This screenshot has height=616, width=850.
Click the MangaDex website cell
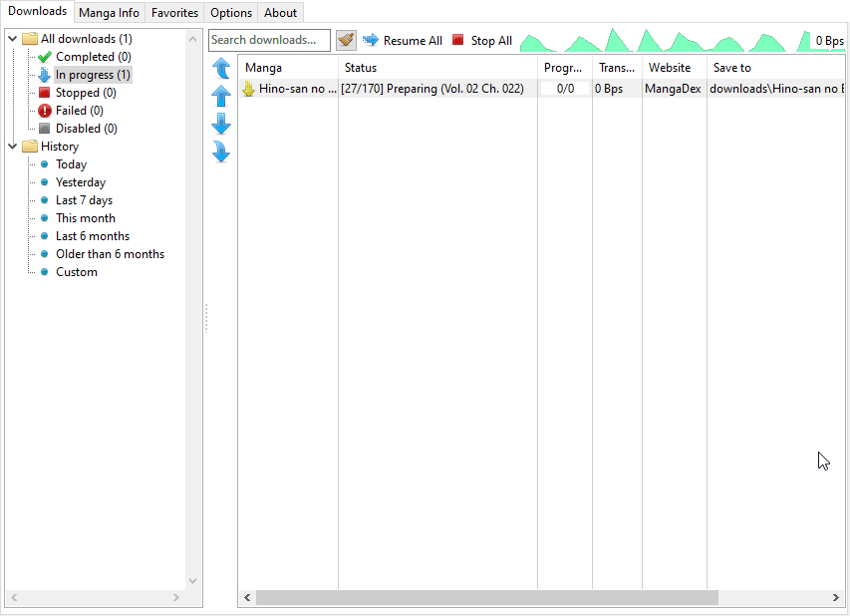point(673,89)
